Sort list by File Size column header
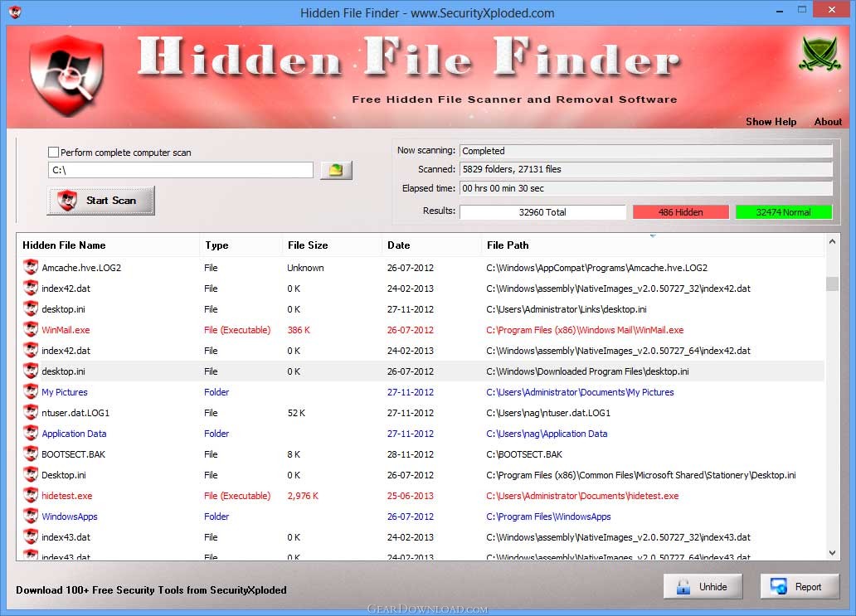The height and width of the screenshot is (616, 856). click(x=308, y=245)
